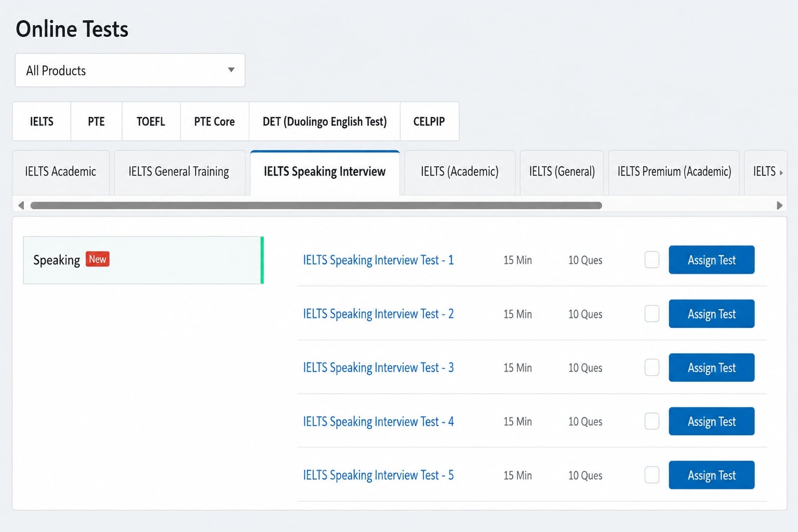Open IELTS Speaking Interview Test - 1
798x532 pixels.
(378, 260)
